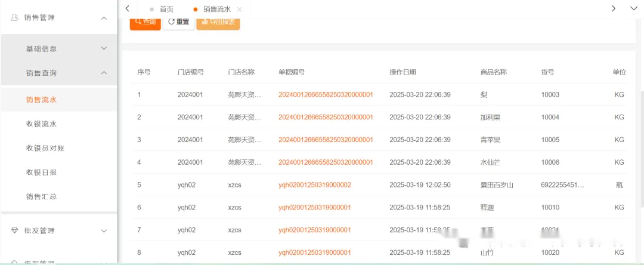Click the 批发管理 diamond icon in sidebar
The height and width of the screenshot is (265, 644).
click(x=15, y=231)
